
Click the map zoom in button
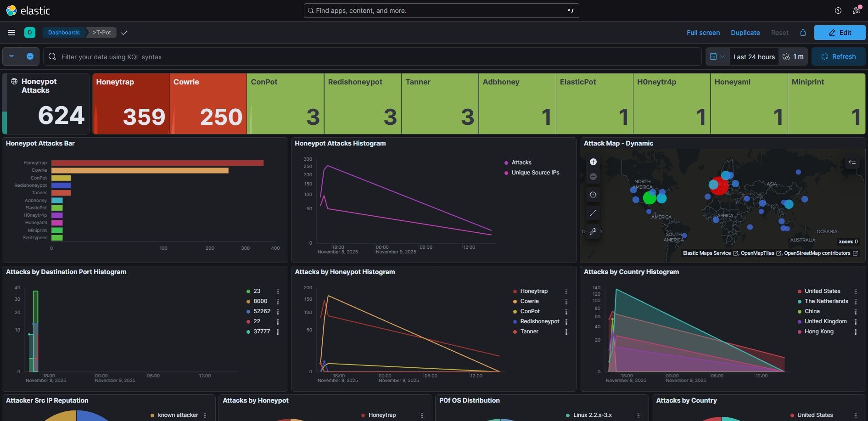pos(593,162)
